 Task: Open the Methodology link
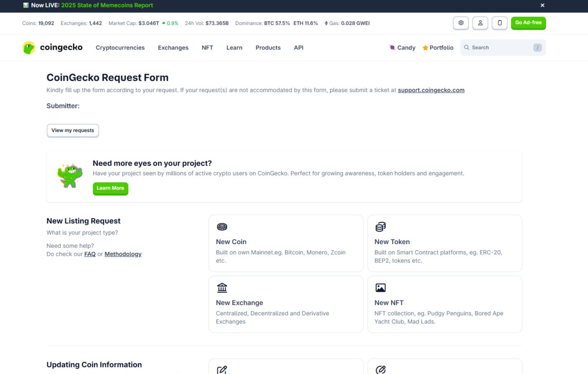point(122,254)
